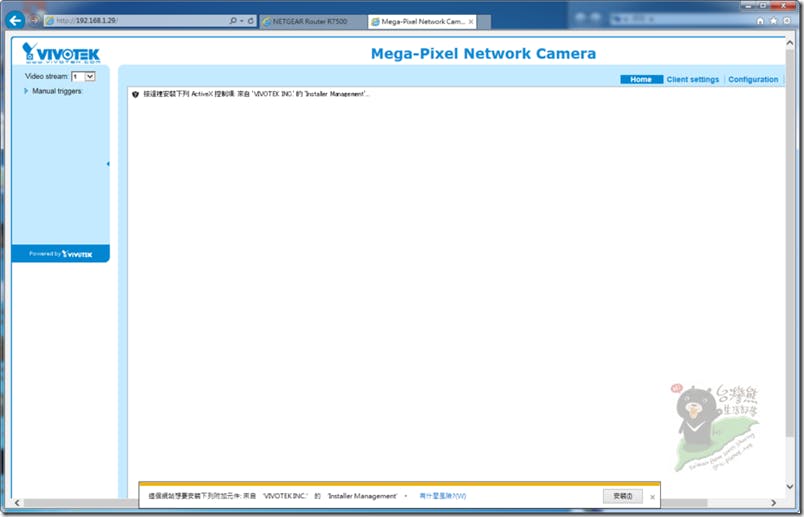This screenshot has height=517, width=804.
Task: Click the search magnifier in address bar
Action: (x=233, y=21)
